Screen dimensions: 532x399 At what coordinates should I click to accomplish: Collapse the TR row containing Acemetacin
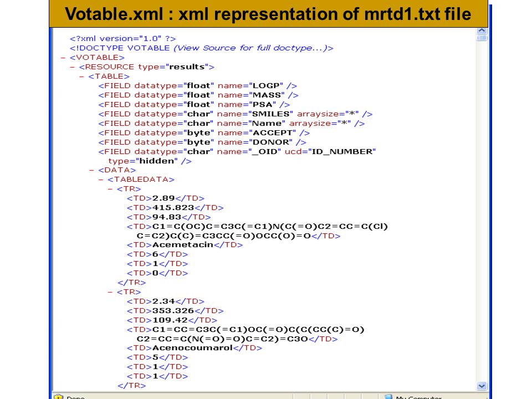[110, 189]
